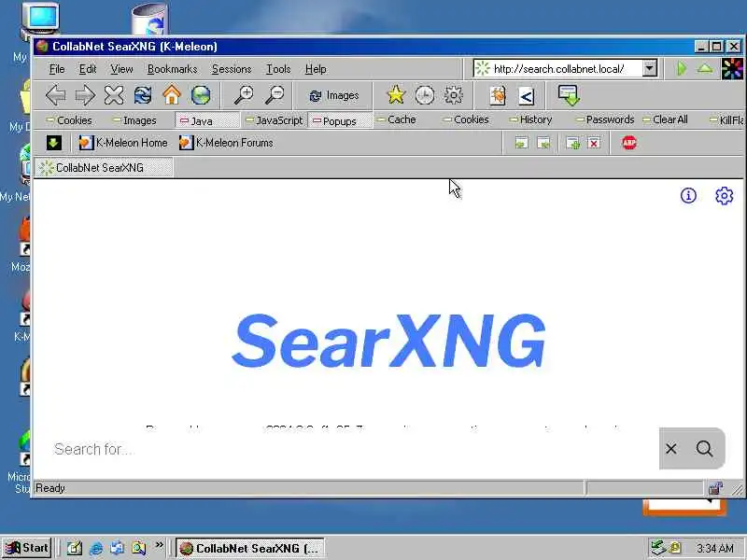Toggle the first Cookies privacy button

pyautogui.click(x=69, y=120)
